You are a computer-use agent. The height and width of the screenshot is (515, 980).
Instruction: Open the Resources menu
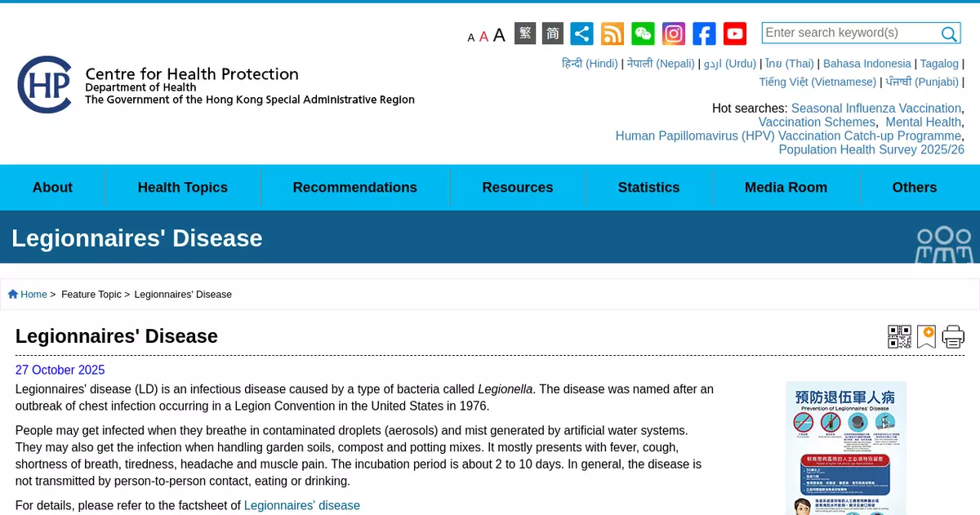point(517,188)
